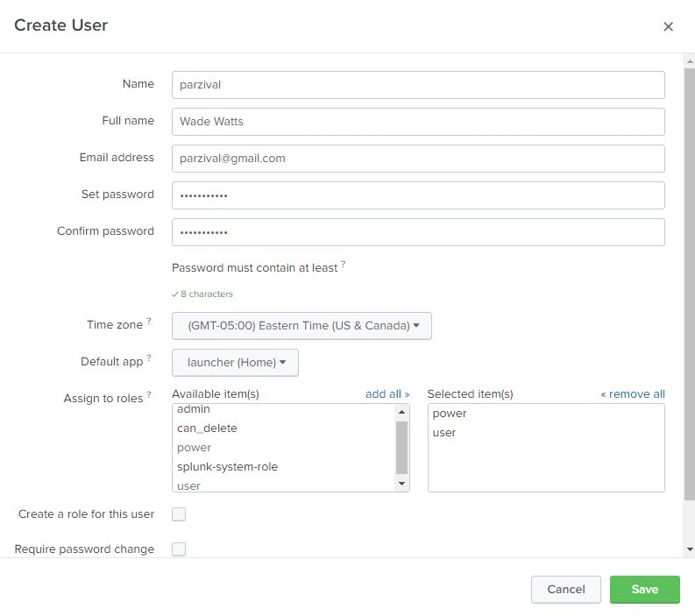This screenshot has width=695, height=616.
Task: Click the Assign to roles help icon
Action: (x=149, y=395)
